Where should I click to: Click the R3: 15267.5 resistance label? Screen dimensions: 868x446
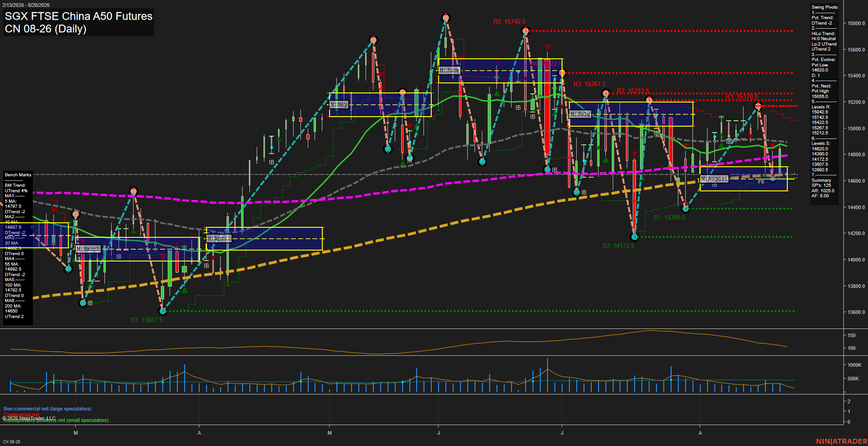pyautogui.click(x=589, y=84)
